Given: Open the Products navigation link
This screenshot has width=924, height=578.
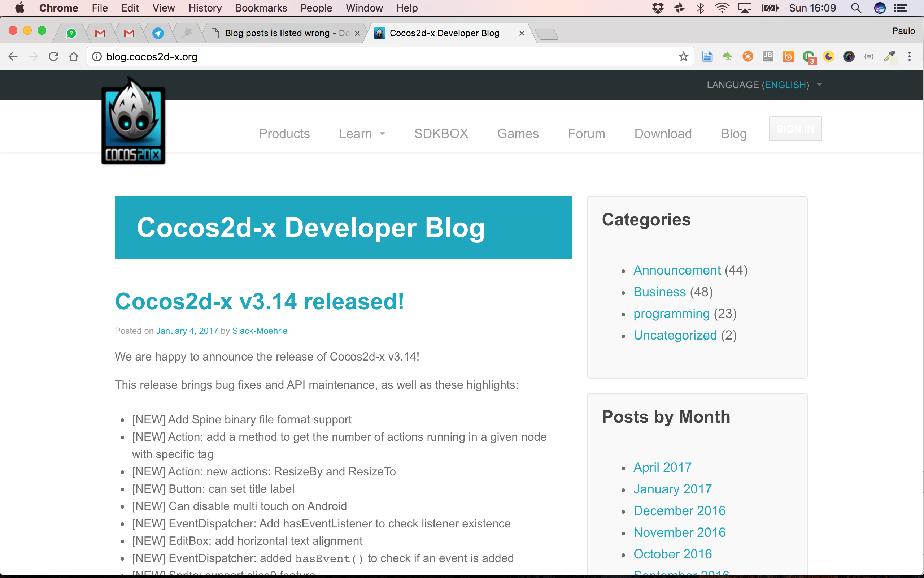Looking at the screenshot, I should [x=284, y=133].
